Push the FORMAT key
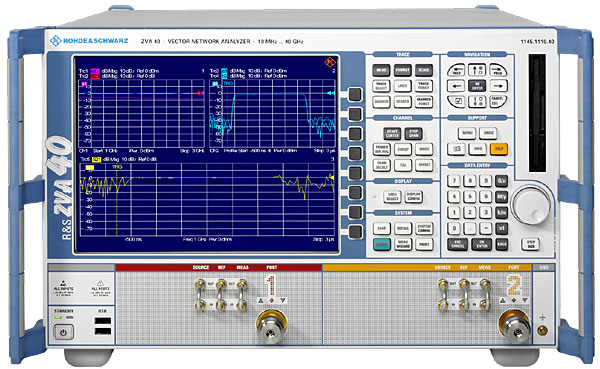The height and width of the screenshot is (369, 600). click(x=403, y=70)
